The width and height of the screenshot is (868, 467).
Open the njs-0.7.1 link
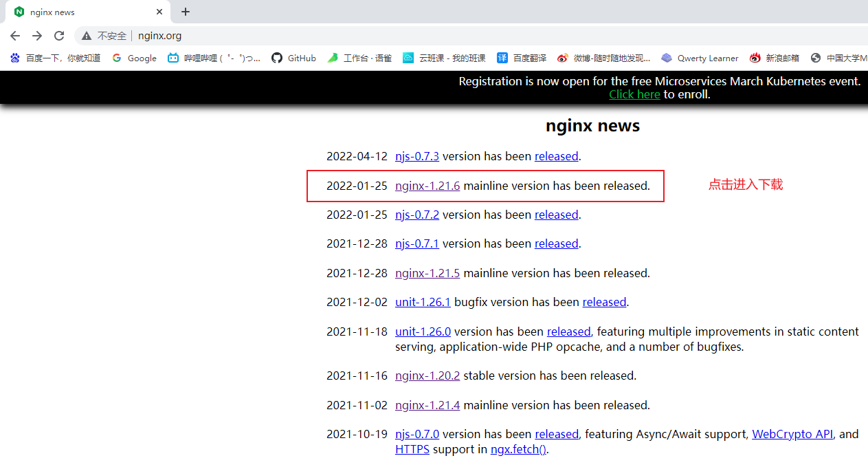(417, 243)
